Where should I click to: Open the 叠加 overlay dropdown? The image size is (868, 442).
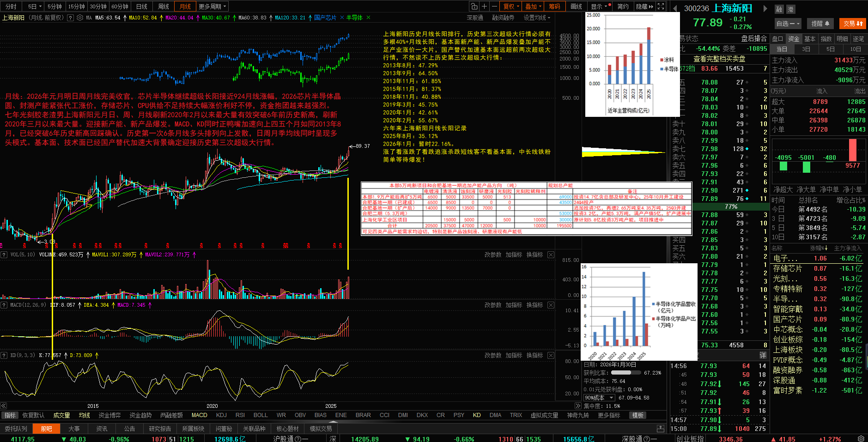pos(534,6)
